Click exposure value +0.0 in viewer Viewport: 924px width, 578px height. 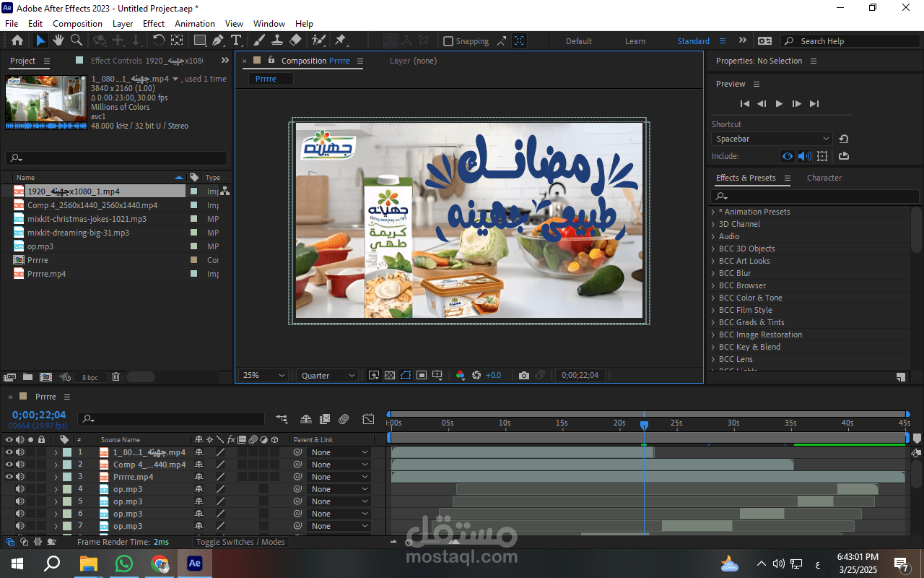click(x=493, y=376)
